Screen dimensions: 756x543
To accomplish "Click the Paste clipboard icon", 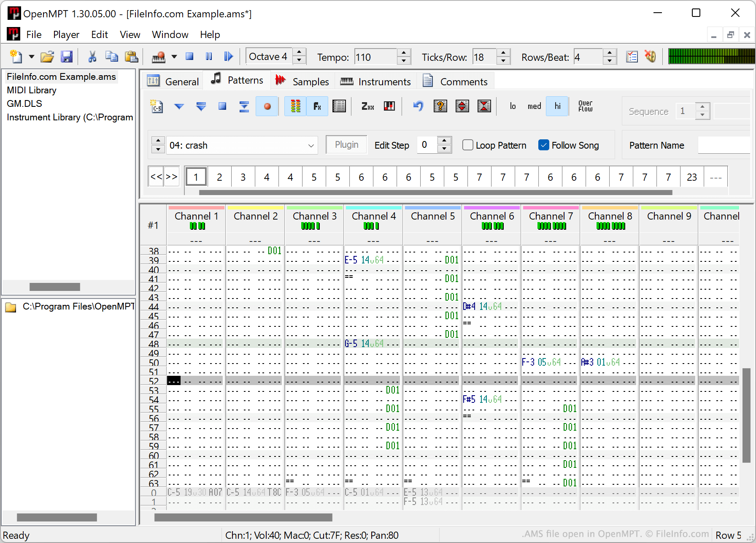I will [132, 57].
